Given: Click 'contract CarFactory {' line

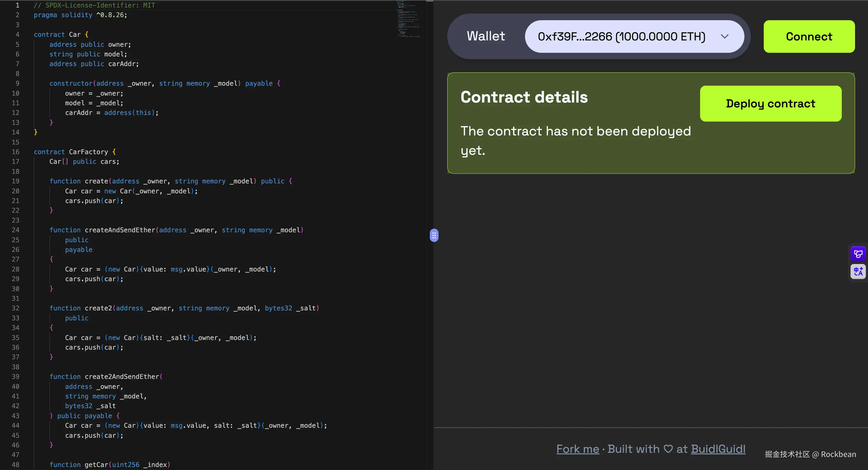Looking at the screenshot, I should pyautogui.click(x=75, y=152).
